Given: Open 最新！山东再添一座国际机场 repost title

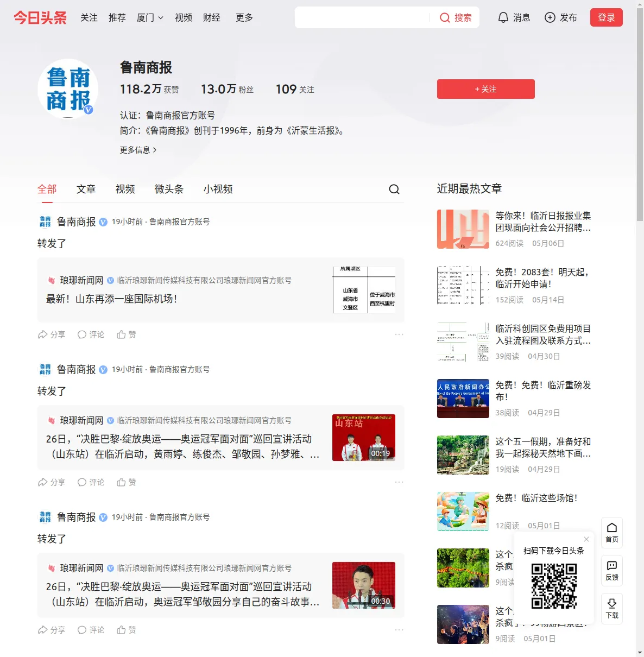Looking at the screenshot, I should (x=111, y=299).
